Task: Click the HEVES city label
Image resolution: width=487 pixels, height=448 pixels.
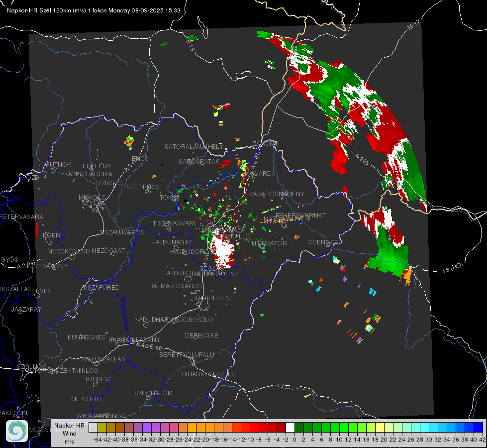Action: [41, 291]
